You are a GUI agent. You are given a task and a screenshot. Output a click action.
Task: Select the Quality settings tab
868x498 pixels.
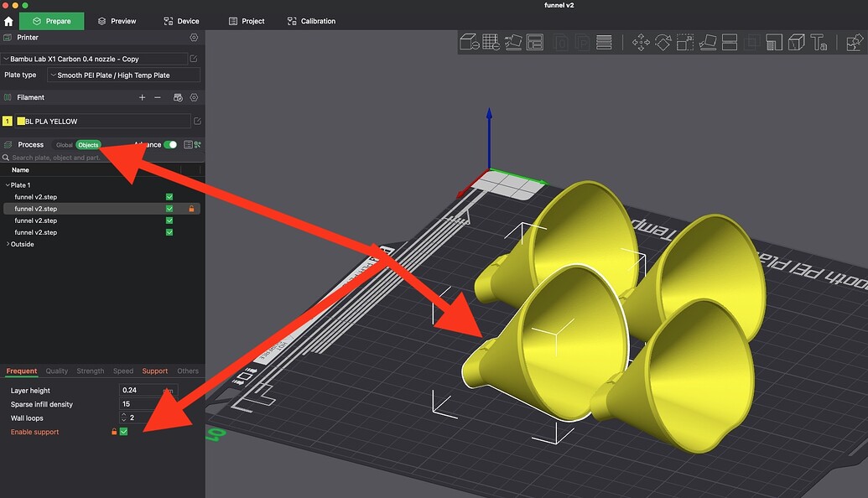pos(56,371)
